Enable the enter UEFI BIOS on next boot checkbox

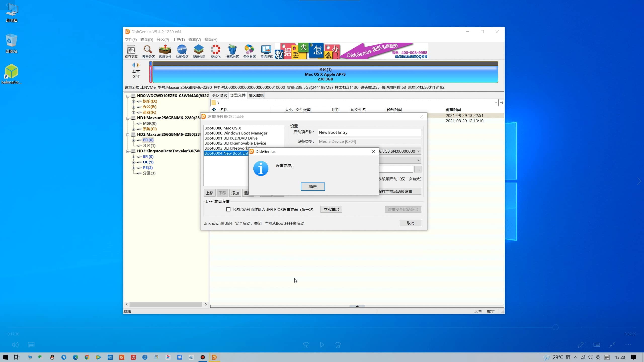(x=228, y=209)
